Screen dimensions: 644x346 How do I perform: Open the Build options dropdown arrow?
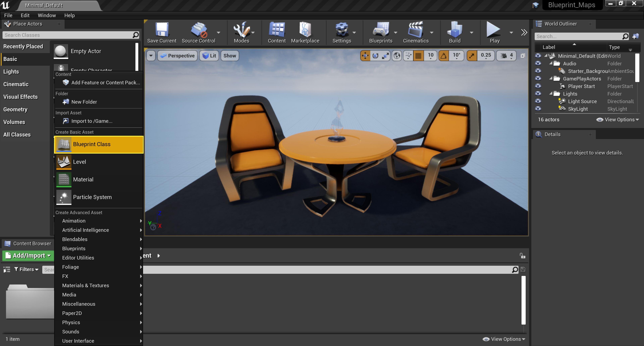click(471, 33)
